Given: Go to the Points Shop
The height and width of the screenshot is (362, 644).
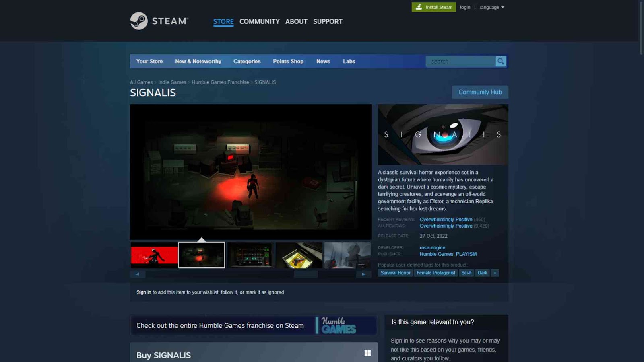Looking at the screenshot, I should coord(288,61).
